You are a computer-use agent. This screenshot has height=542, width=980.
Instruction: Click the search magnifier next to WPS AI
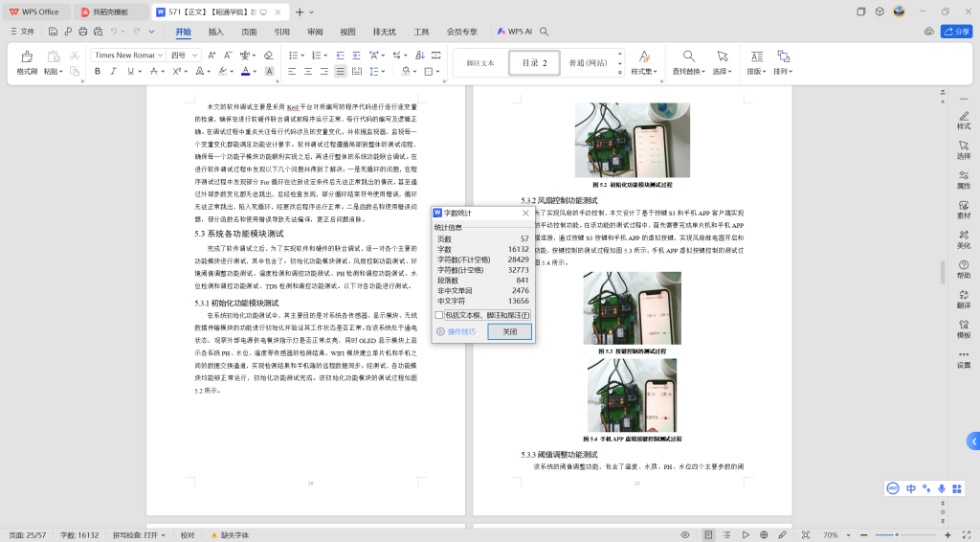[545, 32]
